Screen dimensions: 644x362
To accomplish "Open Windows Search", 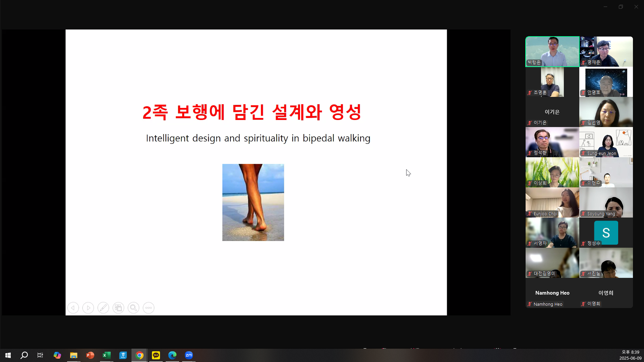I will pos(24,355).
